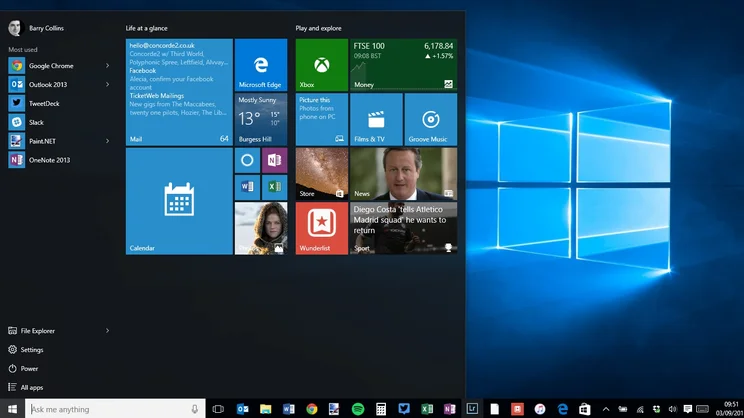Launch the Xbox tile
This screenshot has width=744, height=418.
(x=321, y=65)
